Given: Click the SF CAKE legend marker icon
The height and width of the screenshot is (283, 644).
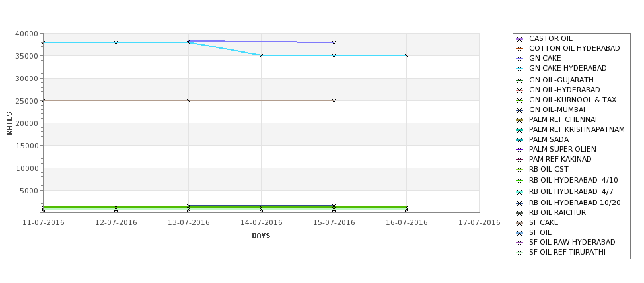Looking at the screenshot, I should [520, 223].
